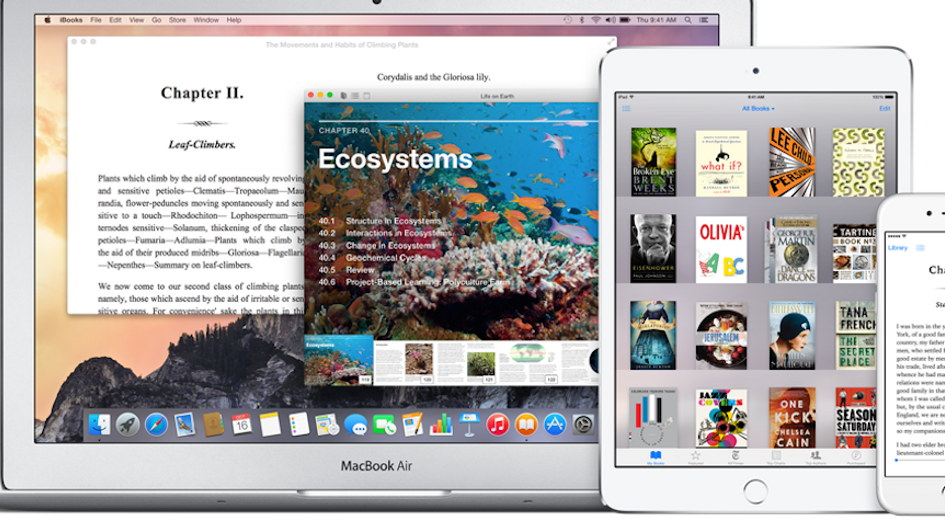The width and height of the screenshot is (945, 526).
Task: Open Edit menu
Action: (x=115, y=20)
